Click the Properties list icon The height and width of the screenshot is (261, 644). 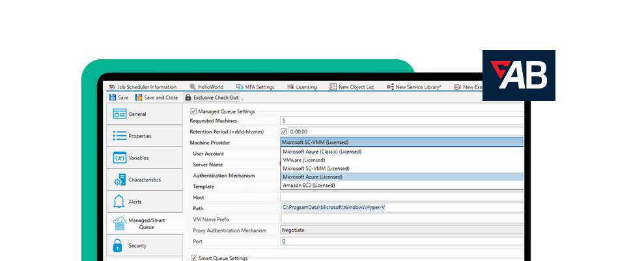click(120, 136)
